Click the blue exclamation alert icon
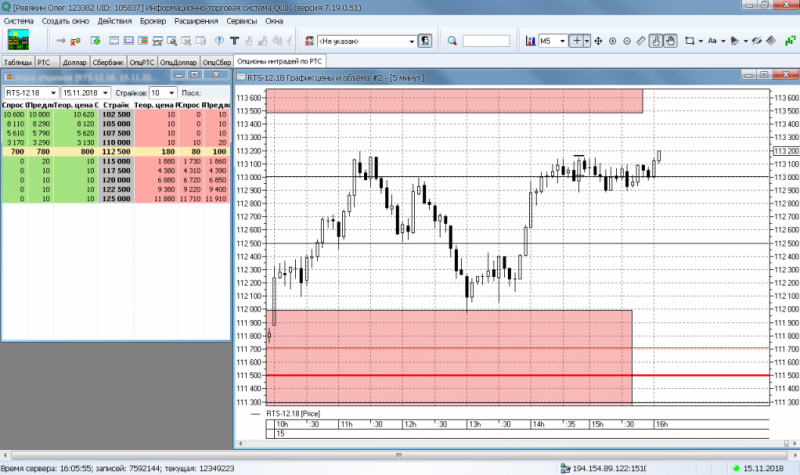800x475 pixels. (x=219, y=40)
